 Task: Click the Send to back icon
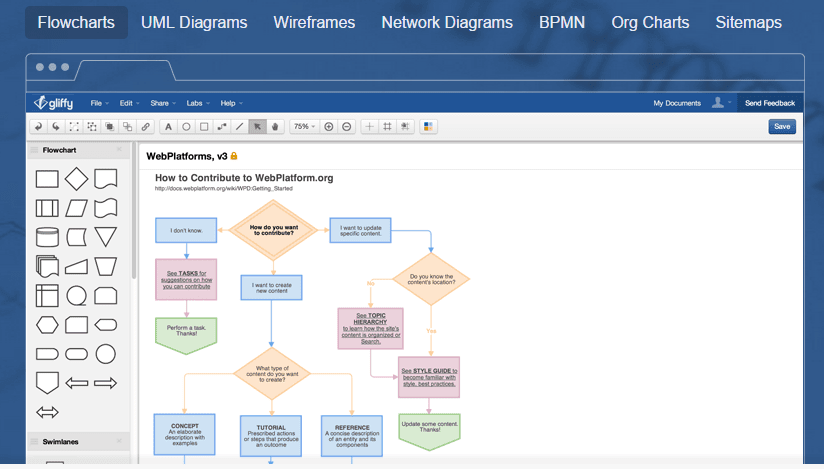tap(128, 127)
